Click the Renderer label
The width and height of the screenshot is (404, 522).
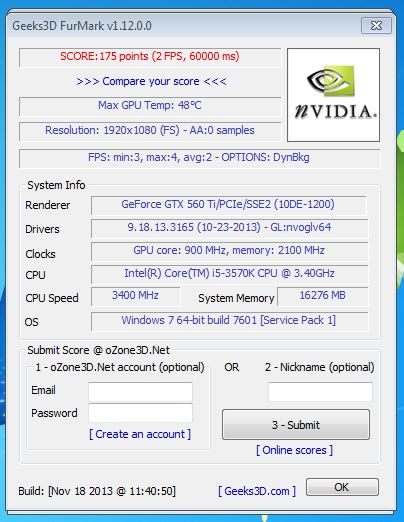coord(48,205)
